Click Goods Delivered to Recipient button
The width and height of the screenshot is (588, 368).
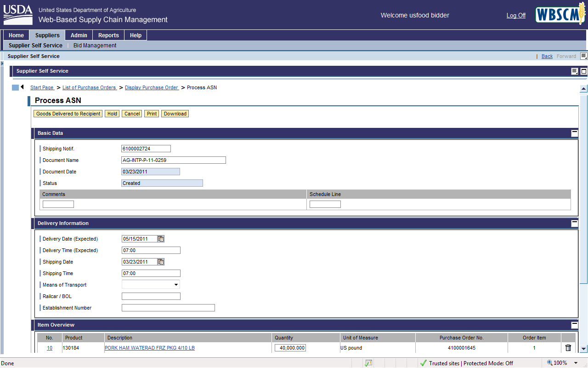tap(68, 114)
